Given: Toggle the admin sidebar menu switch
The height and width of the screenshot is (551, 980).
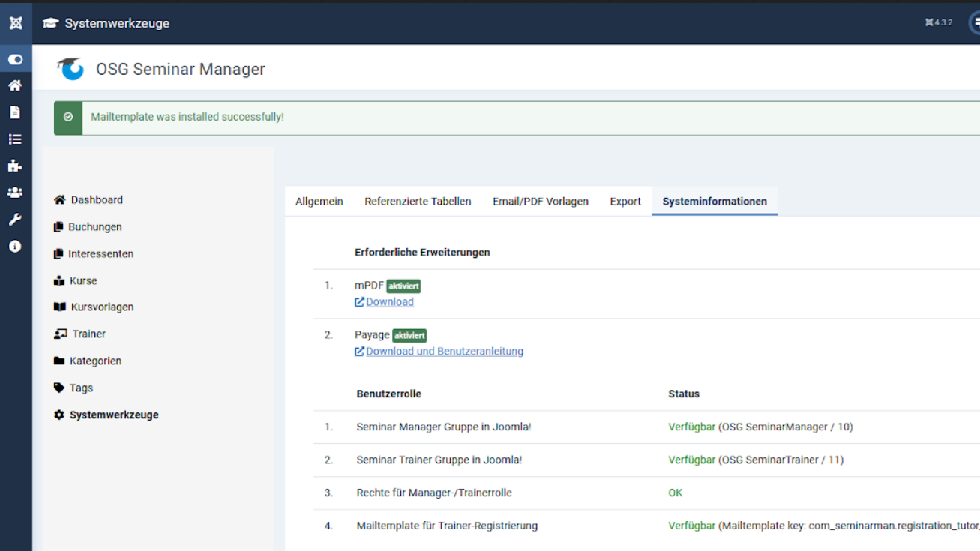Looking at the screenshot, I should pyautogui.click(x=15, y=59).
